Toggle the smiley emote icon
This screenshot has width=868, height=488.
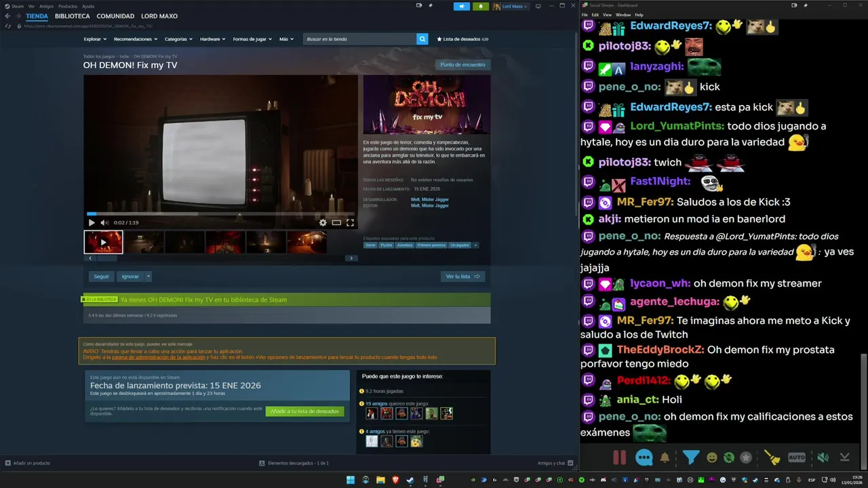pyautogui.click(x=712, y=457)
